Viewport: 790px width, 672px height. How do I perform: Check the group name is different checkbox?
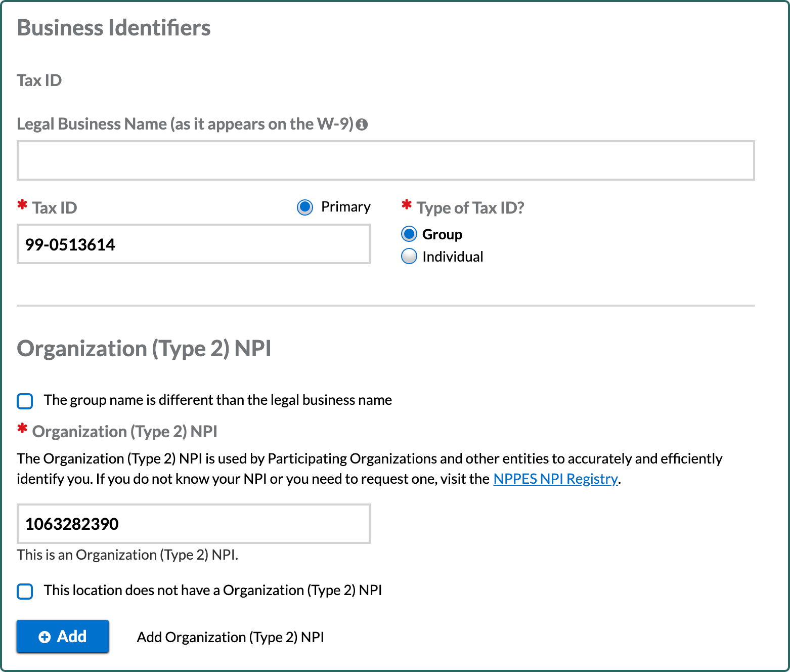(x=25, y=401)
